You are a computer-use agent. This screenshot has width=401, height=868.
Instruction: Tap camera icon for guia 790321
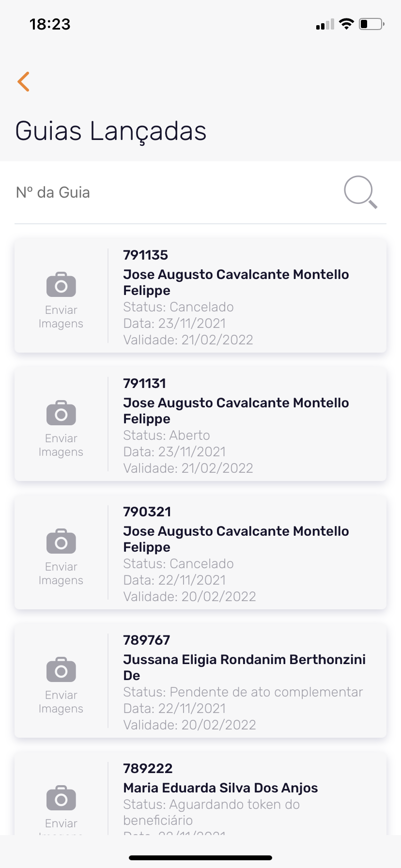(61, 542)
